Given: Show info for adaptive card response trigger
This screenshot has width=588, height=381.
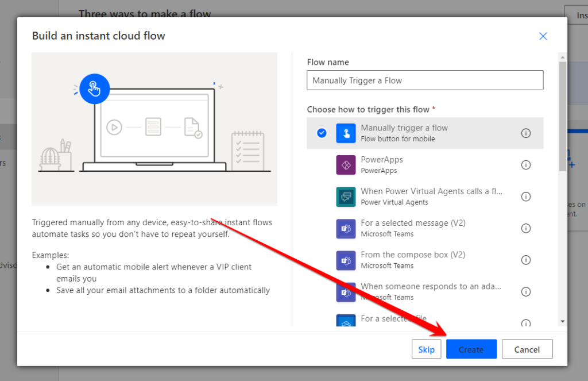Looking at the screenshot, I should 526,292.
